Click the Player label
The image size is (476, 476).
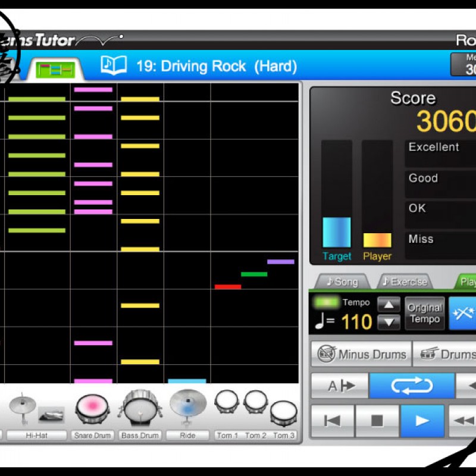point(377,256)
